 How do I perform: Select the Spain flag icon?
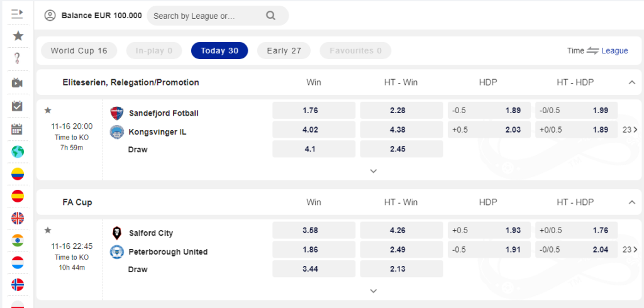pyautogui.click(x=18, y=195)
